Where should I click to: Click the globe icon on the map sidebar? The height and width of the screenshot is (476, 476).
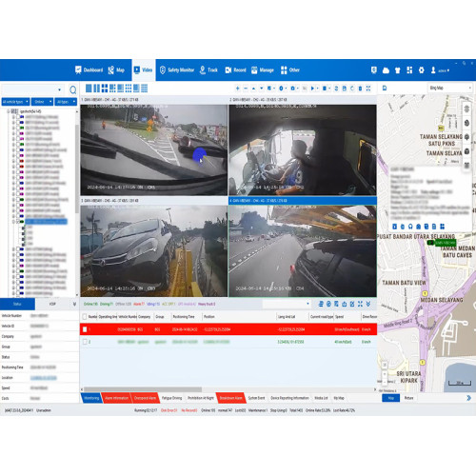click(x=466, y=123)
